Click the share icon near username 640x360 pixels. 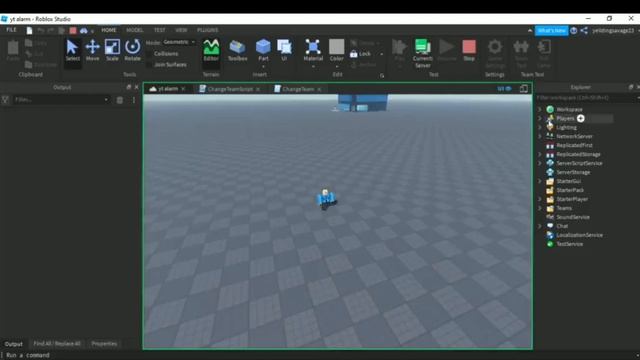tap(584, 31)
